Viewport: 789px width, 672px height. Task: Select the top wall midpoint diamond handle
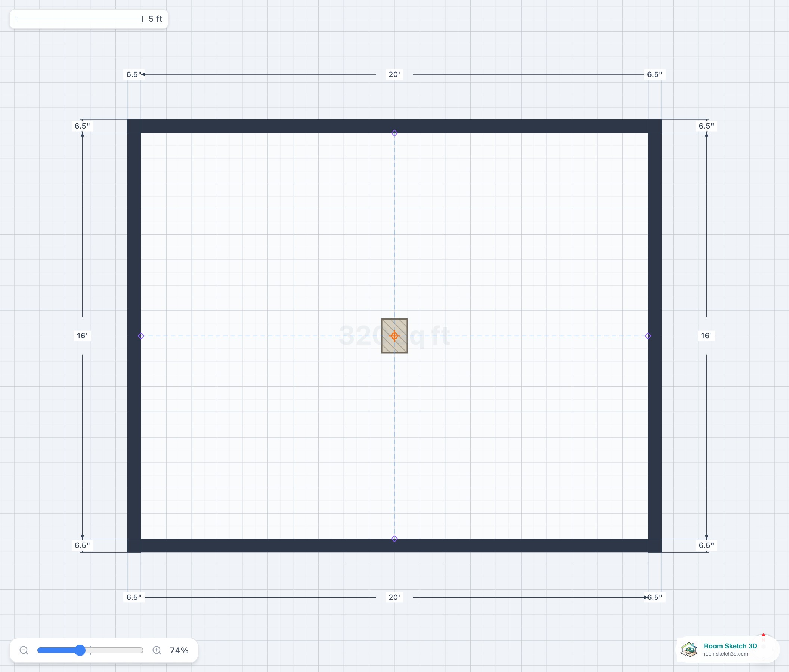(394, 133)
